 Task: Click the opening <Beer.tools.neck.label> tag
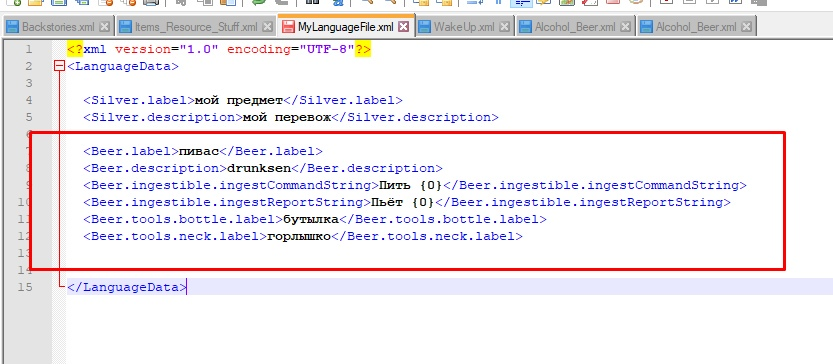tap(175, 236)
